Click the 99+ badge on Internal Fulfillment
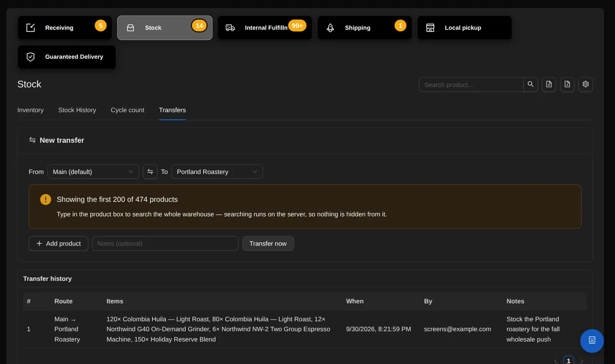This screenshot has height=364, width=615. pos(297,26)
